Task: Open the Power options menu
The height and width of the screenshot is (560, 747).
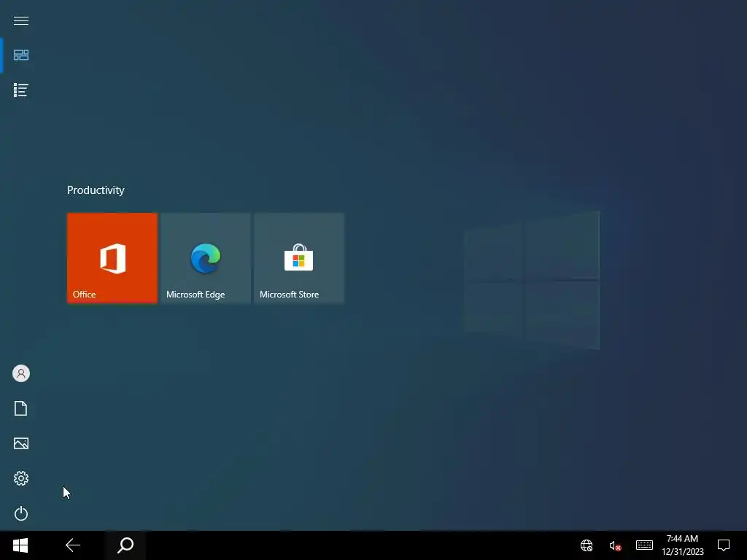Action: (21, 513)
